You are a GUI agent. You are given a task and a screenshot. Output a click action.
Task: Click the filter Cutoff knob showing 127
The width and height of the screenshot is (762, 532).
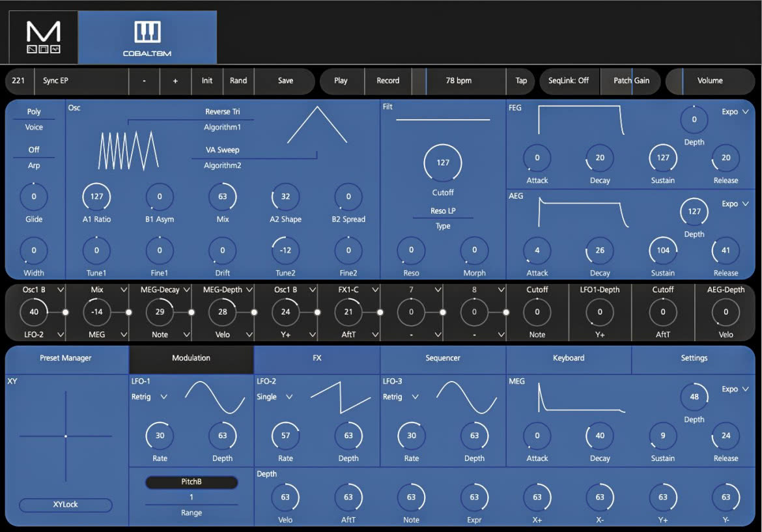click(x=443, y=163)
